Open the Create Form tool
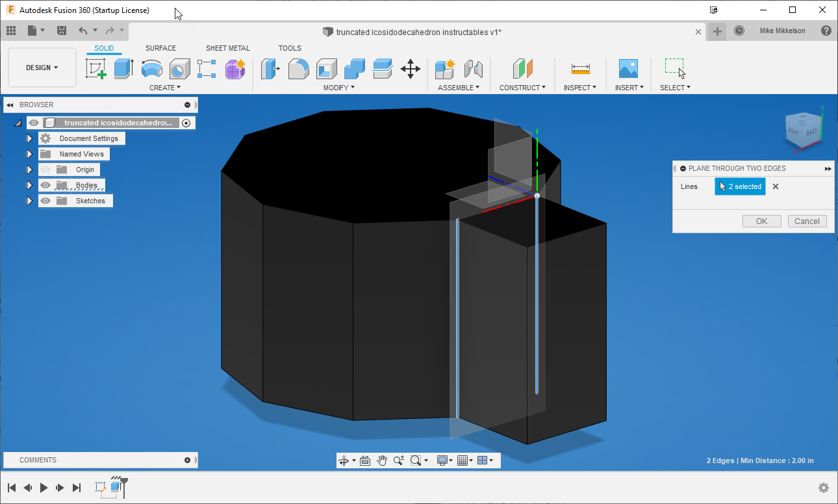The width and height of the screenshot is (838, 504). [x=235, y=69]
